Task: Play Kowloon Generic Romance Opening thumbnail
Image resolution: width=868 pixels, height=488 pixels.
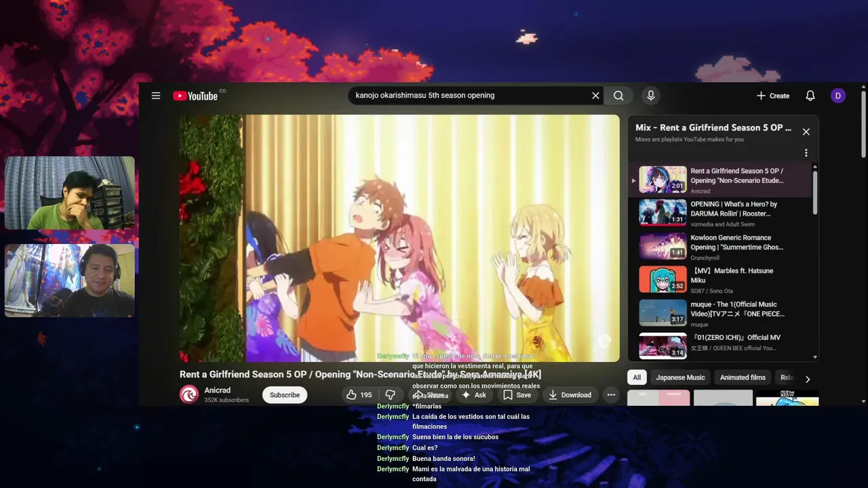Action: point(663,247)
